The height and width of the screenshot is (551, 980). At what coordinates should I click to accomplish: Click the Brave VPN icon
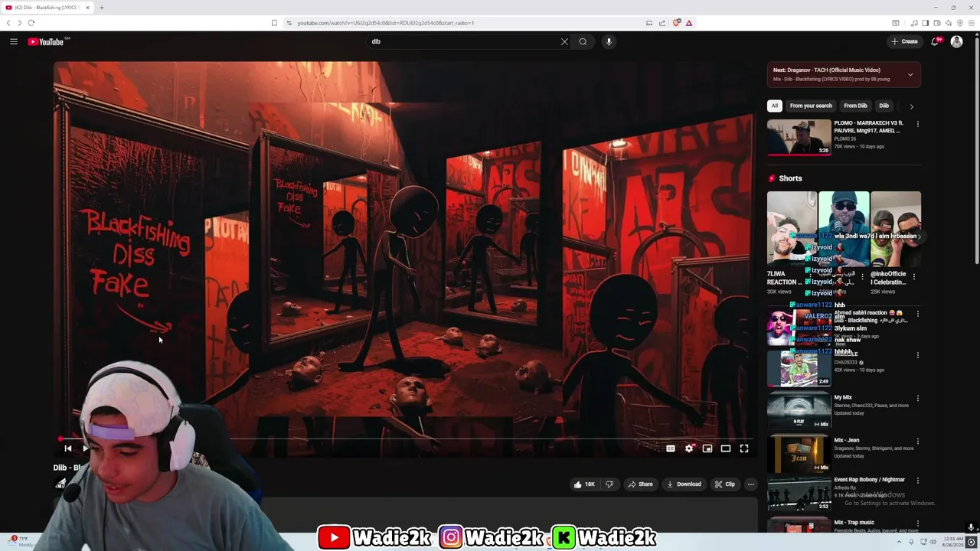[960, 23]
